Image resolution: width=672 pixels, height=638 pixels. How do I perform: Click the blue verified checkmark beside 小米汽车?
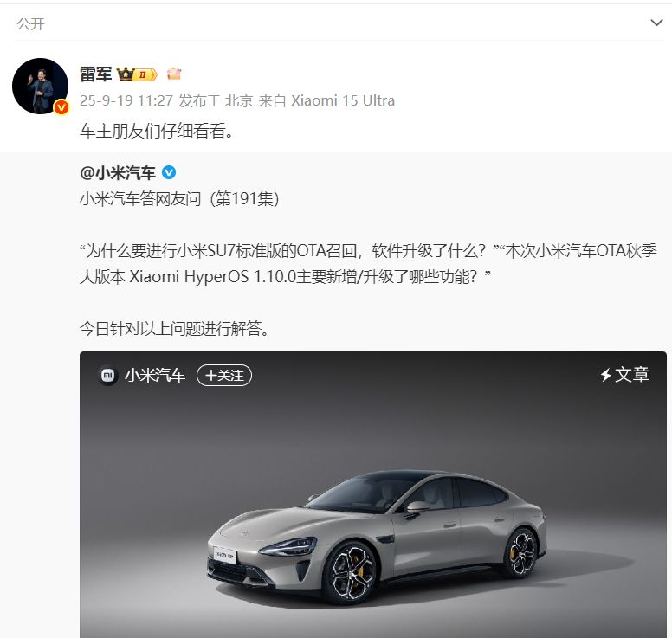click(169, 172)
